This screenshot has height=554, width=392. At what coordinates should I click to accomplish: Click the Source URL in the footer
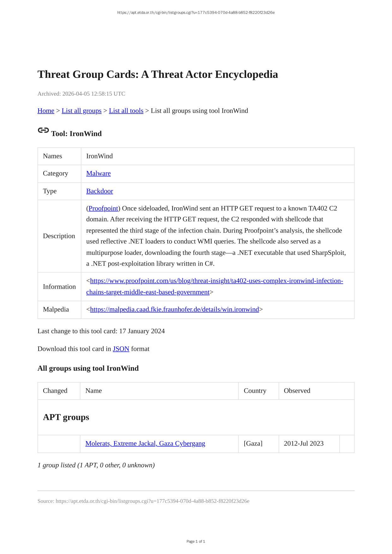click(152, 501)
